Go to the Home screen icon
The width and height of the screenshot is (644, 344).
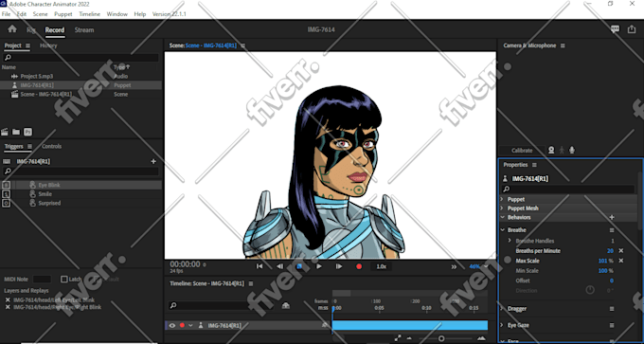click(x=12, y=29)
